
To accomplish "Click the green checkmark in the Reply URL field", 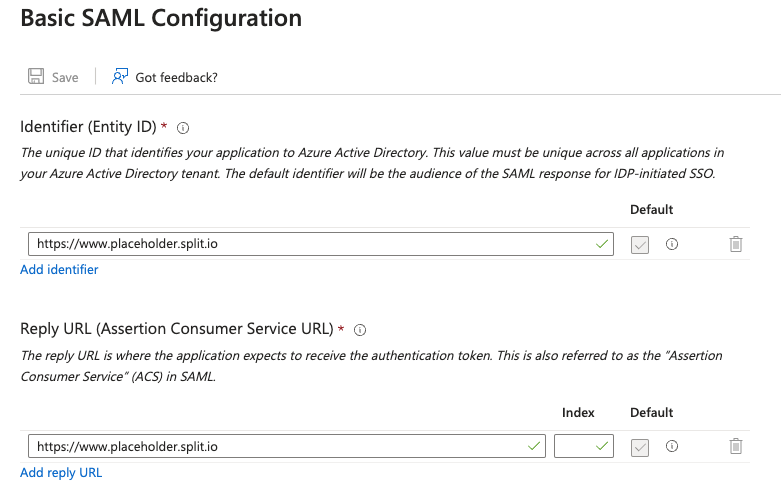I will tap(532, 446).
